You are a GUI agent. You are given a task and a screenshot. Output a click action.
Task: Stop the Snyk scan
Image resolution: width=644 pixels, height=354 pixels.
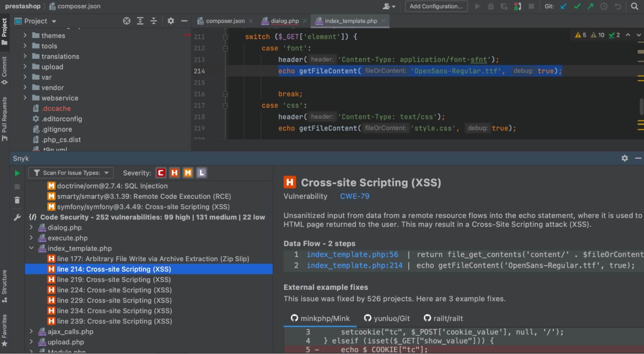click(17, 187)
